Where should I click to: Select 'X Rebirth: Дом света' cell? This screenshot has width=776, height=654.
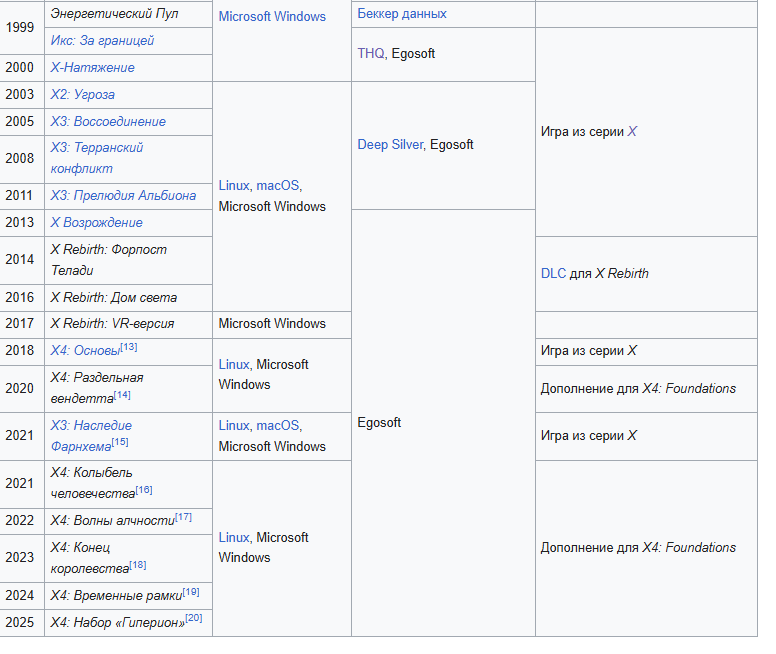[129, 298]
